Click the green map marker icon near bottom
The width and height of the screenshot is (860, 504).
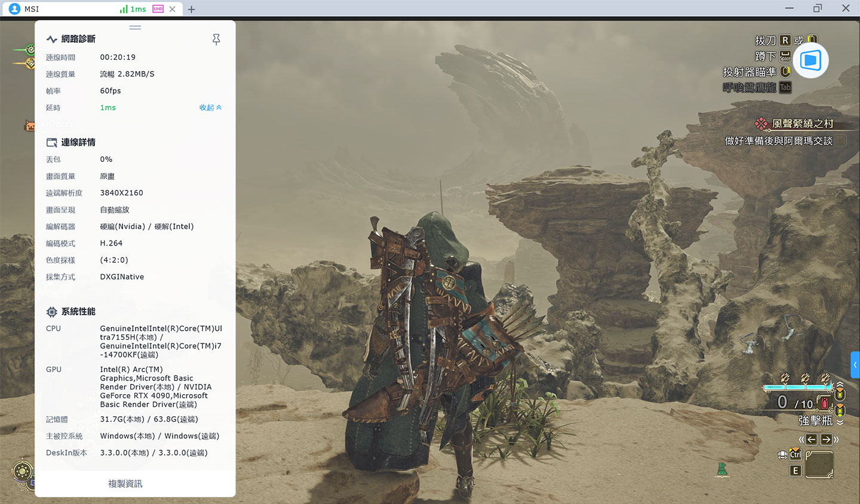point(722,470)
